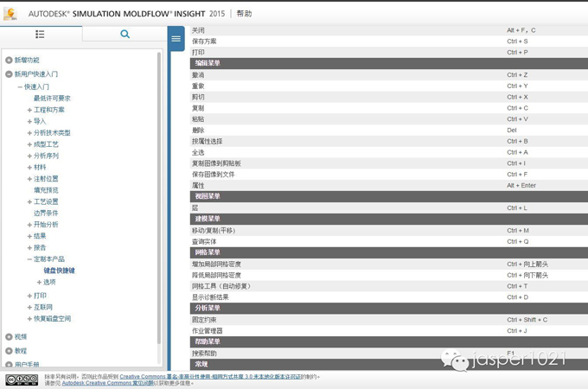Select the 增加局部网格密度 table row
Viewport: 588px width, 389px height.
(x=389, y=265)
